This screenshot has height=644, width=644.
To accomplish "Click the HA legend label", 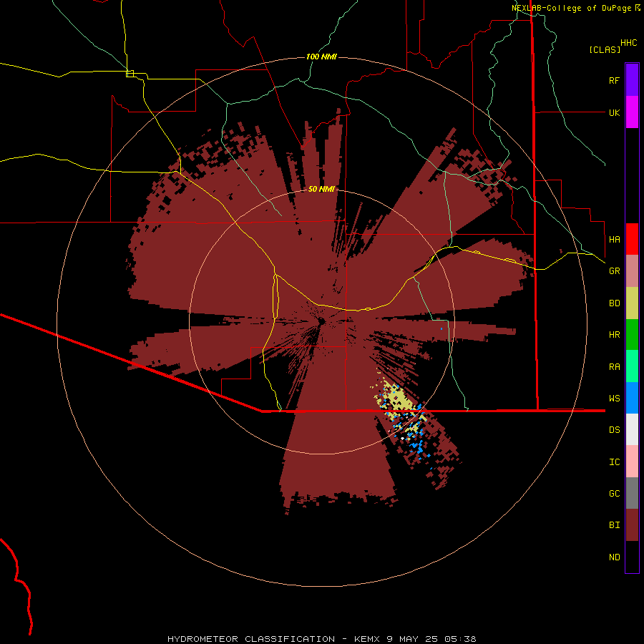I will 614,239.
